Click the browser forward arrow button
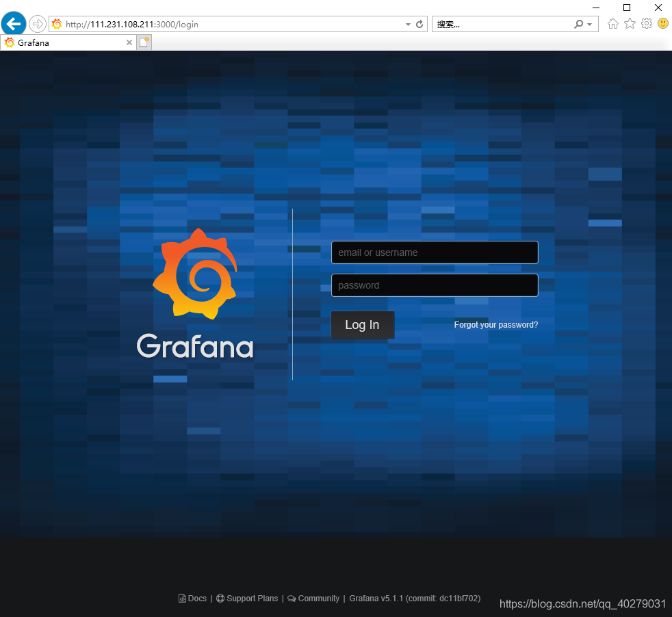Viewport: 672px width, 617px height. click(x=38, y=24)
